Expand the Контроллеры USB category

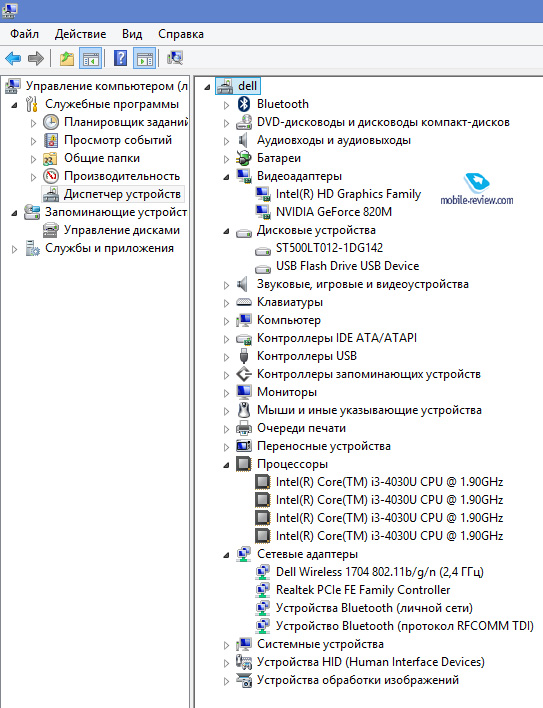pyautogui.click(x=226, y=357)
